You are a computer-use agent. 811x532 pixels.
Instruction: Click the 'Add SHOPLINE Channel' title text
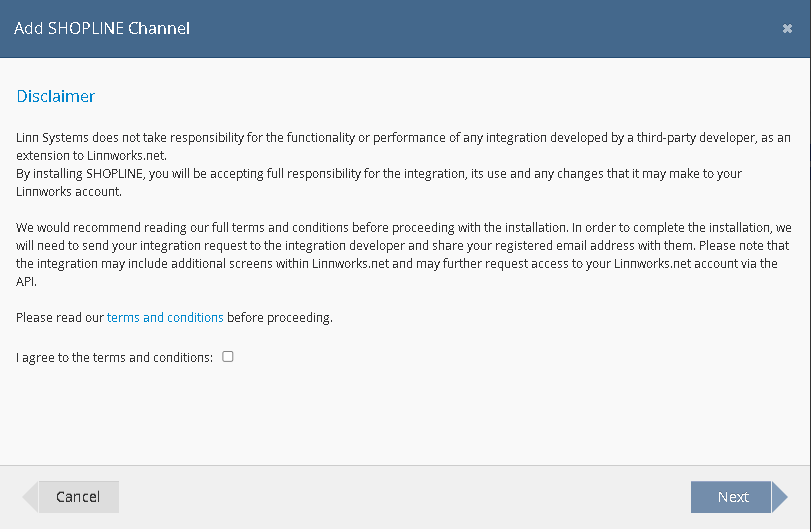102,28
